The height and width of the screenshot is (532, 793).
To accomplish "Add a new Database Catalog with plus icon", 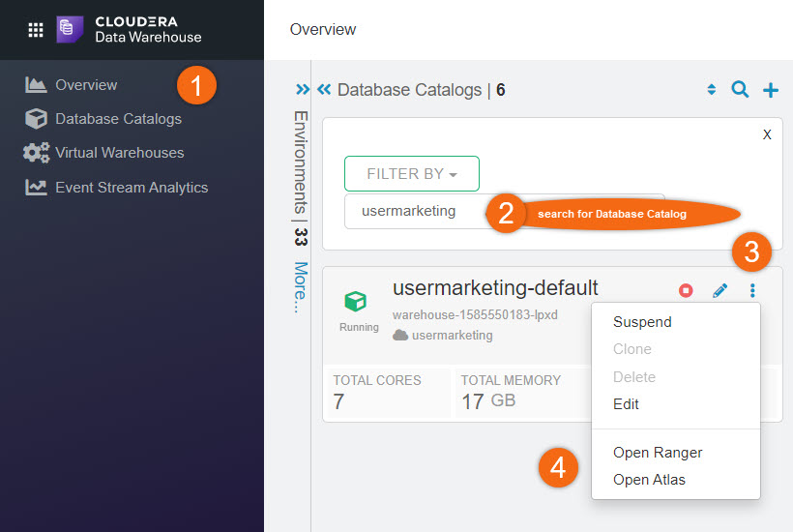I will [771, 90].
